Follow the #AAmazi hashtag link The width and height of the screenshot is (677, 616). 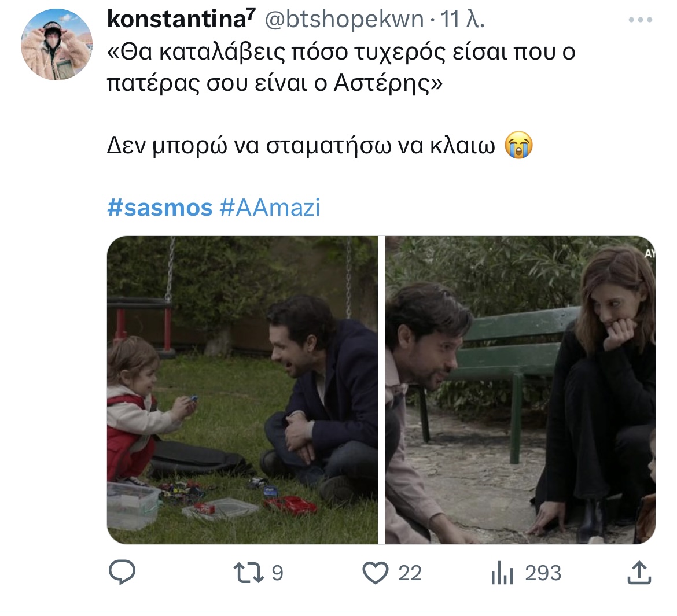tap(270, 208)
